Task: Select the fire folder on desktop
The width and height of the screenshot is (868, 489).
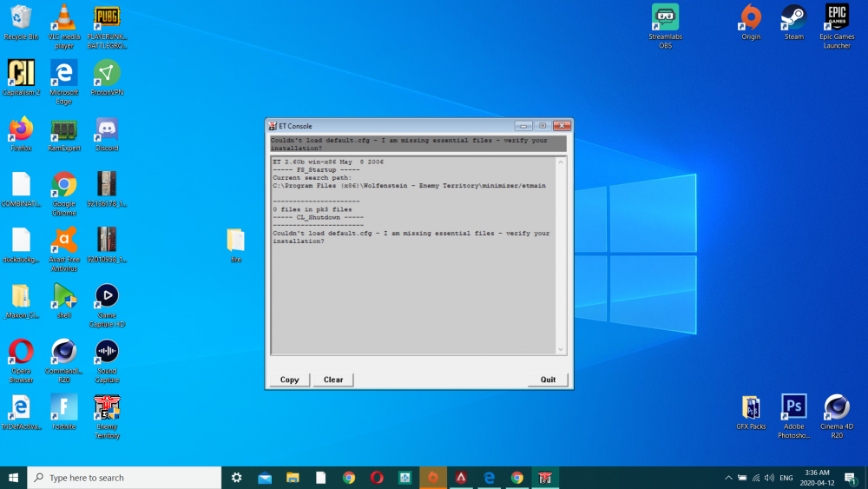Action: click(236, 245)
